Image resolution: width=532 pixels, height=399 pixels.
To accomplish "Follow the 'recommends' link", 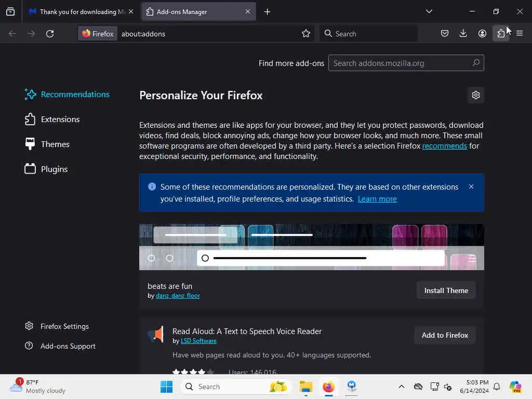I will tap(445, 146).
